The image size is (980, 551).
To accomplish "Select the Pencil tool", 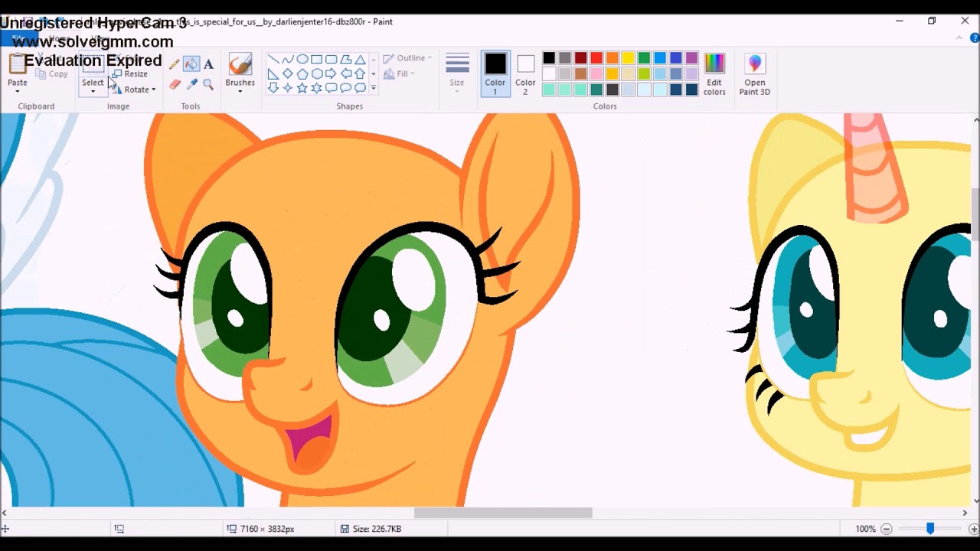I will [175, 64].
